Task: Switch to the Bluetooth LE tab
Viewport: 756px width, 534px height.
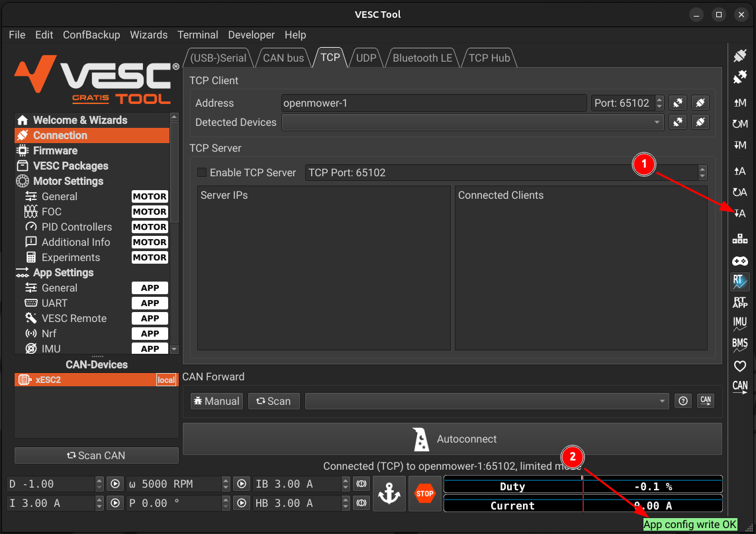Action: coord(422,58)
